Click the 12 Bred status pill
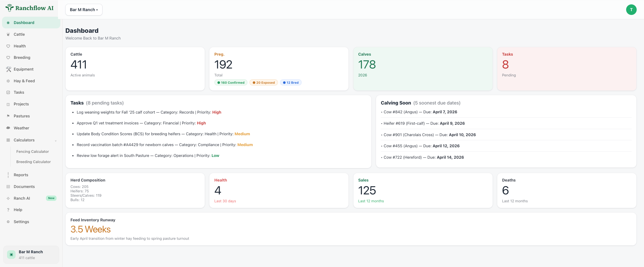The height and width of the screenshot is (267, 644). (291, 82)
